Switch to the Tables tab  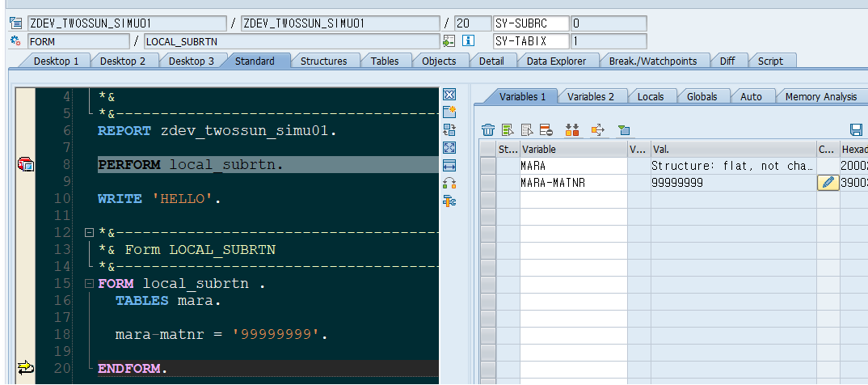[385, 61]
